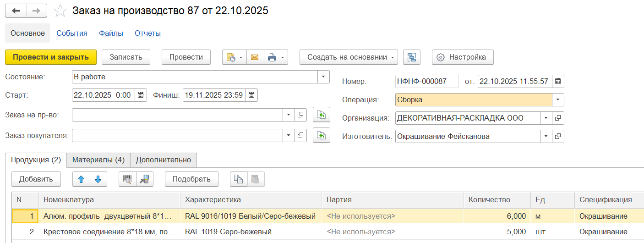Open Создать на основании menu
This screenshot has width=644, height=243.
348,57
